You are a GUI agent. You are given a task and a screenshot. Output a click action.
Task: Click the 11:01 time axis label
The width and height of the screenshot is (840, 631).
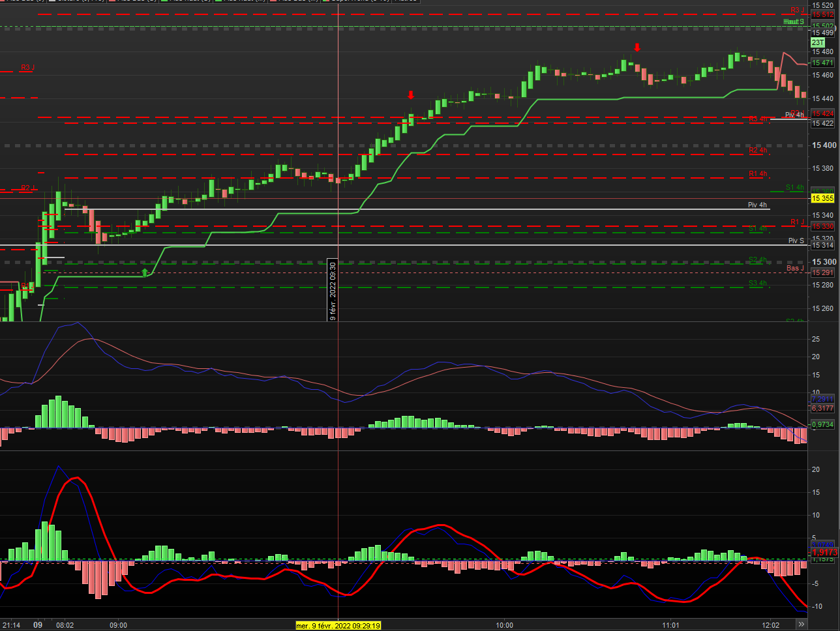[671, 625]
